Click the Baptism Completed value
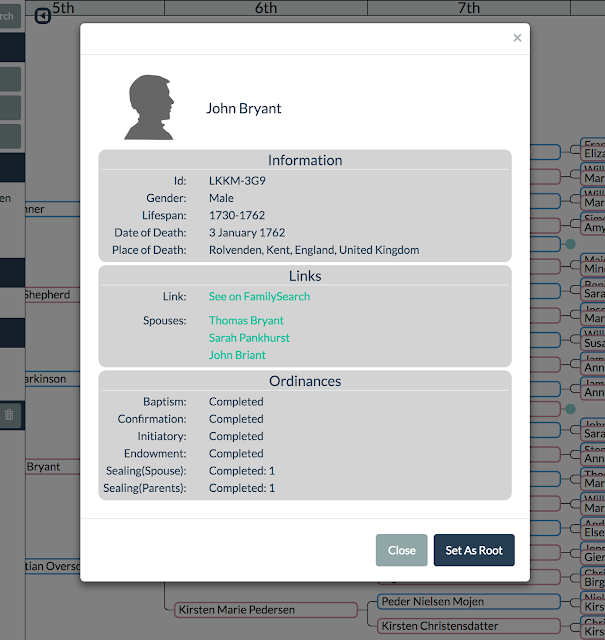This screenshot has height=640, width=605. (x=236, y=402)
